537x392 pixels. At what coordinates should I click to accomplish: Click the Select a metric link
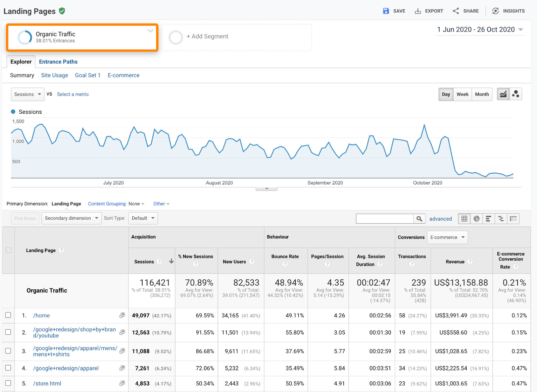pos(73,94)
